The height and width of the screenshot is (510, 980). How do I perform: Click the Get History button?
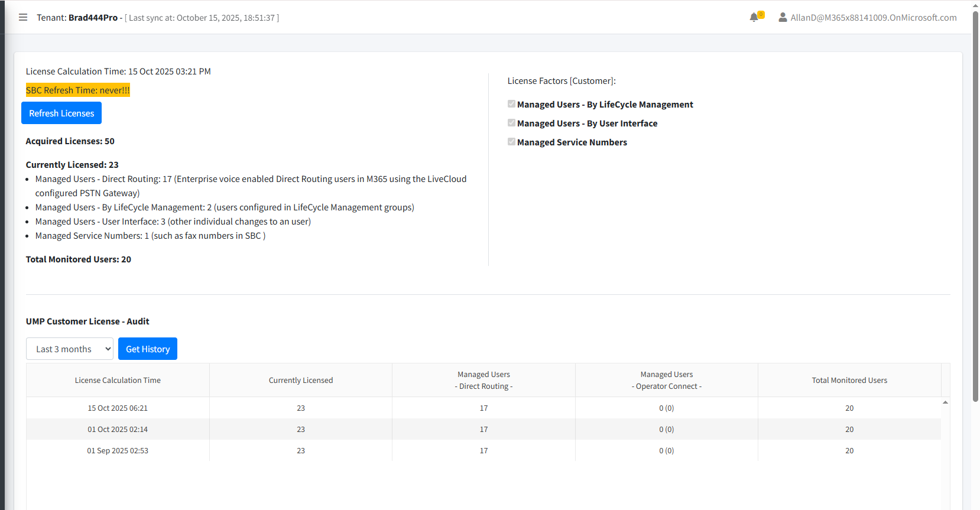(148, 349)
